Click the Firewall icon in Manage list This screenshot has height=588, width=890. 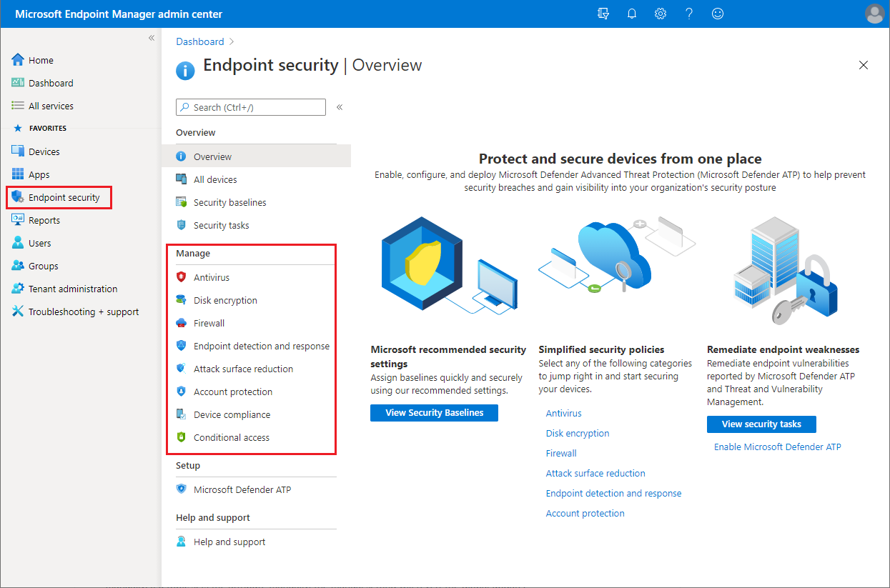(181, 323)
